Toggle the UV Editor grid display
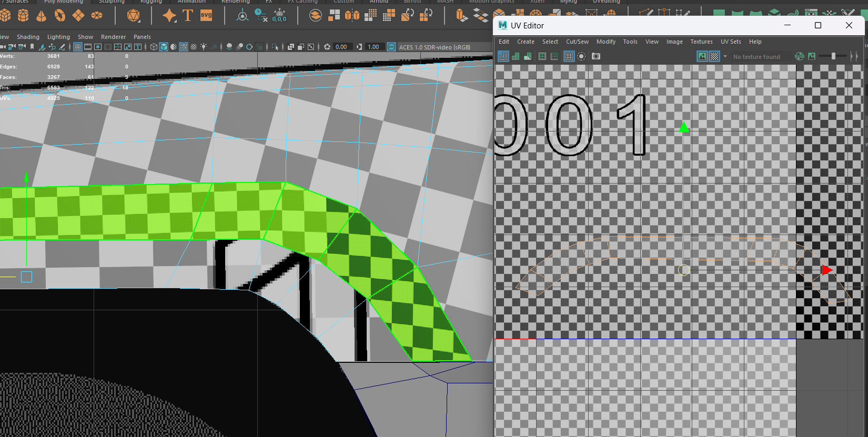This screenshot has width=868, height=437. pyautogui.click(x=569, y=56)
